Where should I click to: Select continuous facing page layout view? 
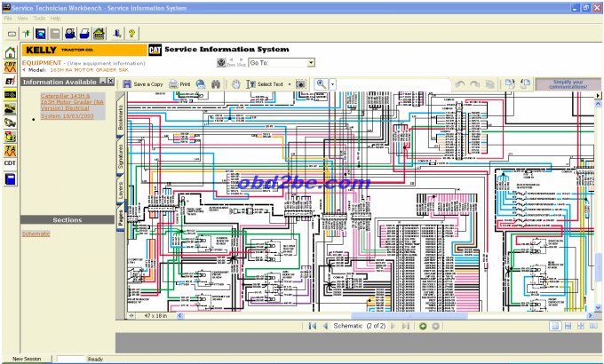click(581, 326)
